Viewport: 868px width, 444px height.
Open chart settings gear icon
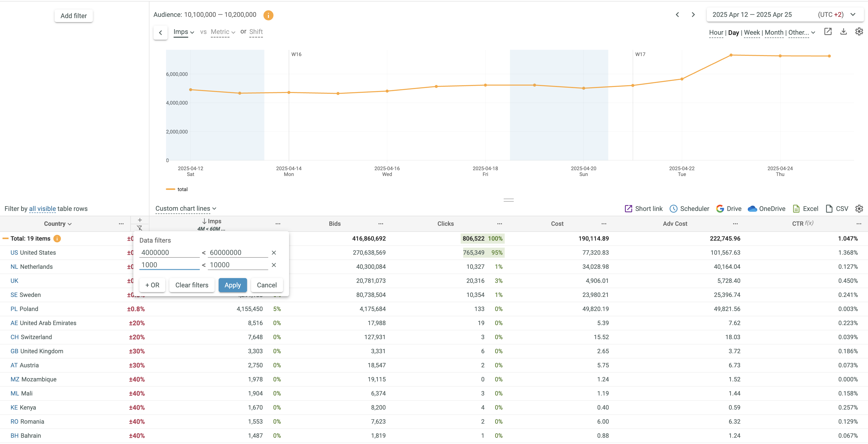(859, 32)
